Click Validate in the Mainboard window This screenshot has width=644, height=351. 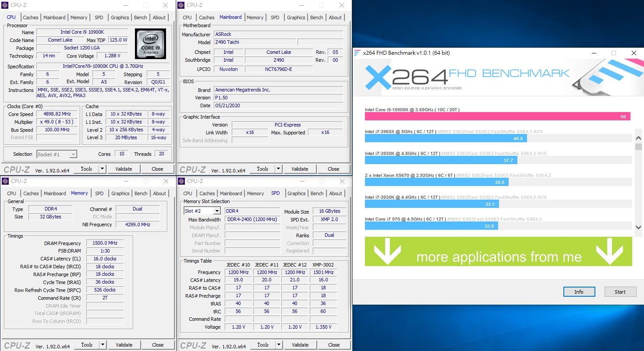300,169
